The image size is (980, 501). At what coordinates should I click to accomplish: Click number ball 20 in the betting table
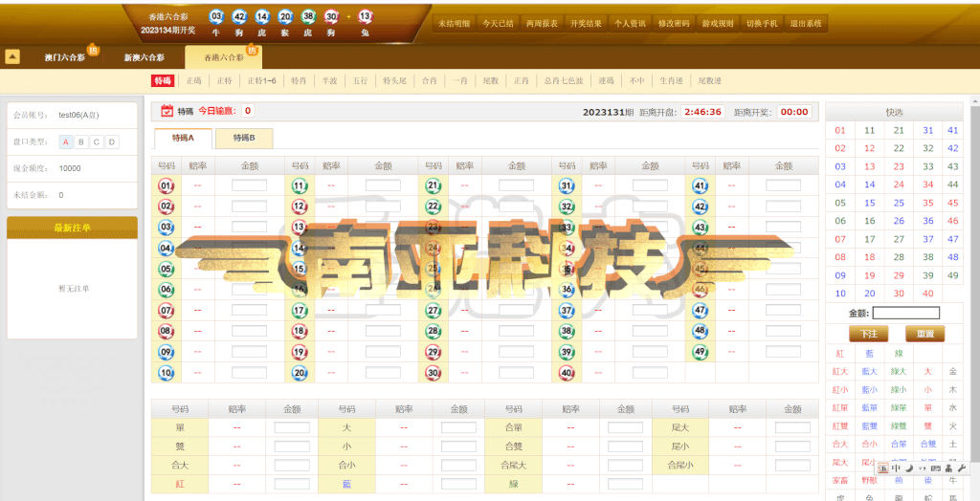(300, 373)
